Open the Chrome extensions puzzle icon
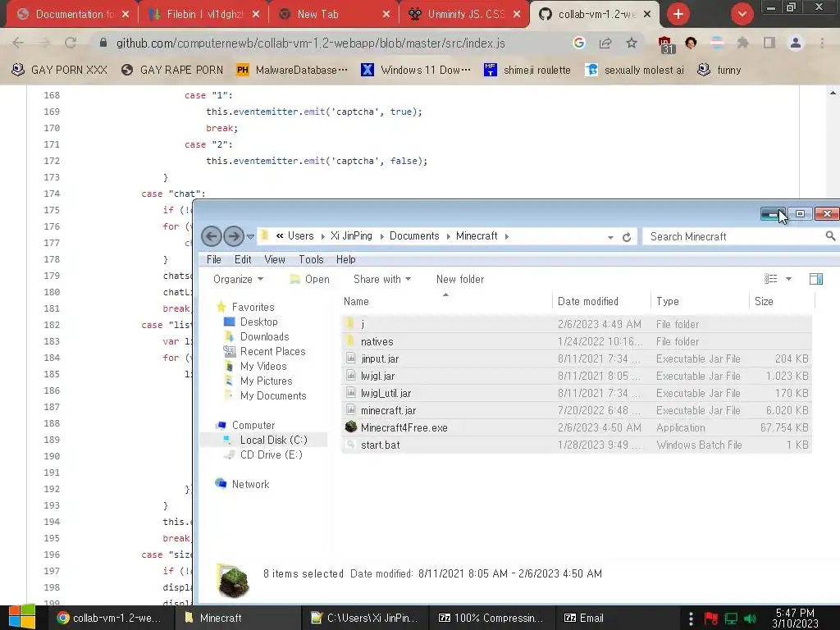 pyautogui.click(x=742, y=43)
